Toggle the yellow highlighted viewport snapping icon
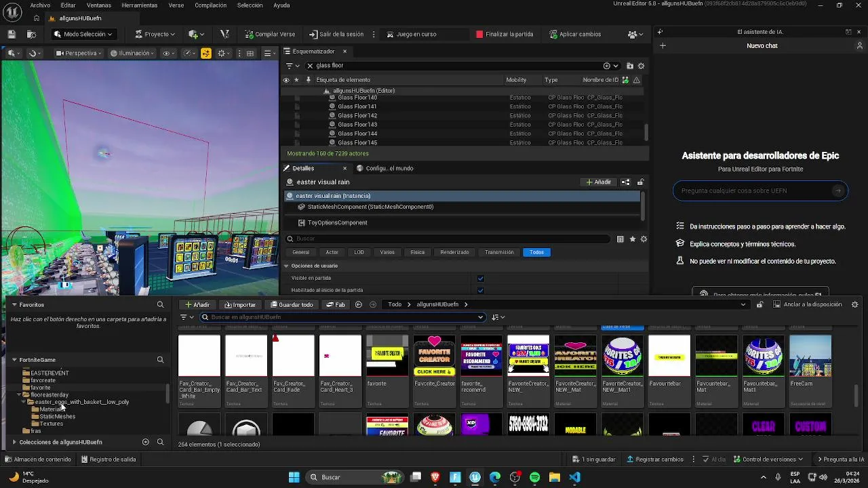The image size is (868, 488). coord(206,53)
